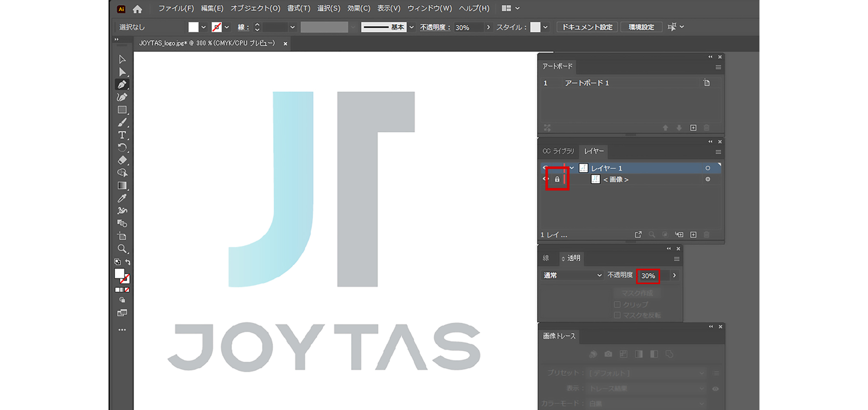The width and height of the screenshot is (868, 410).
Task: Select the Type tool
Action: coord(122,135)
